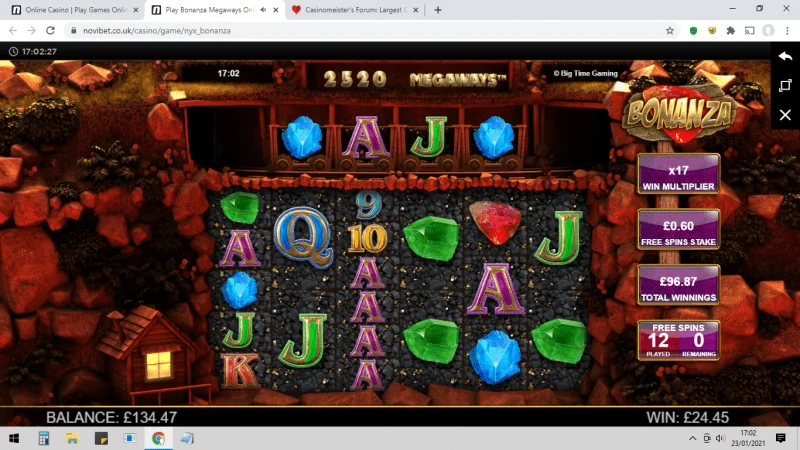Open File Explorer from the taskbar
The height and width of the screenshot is (450, 800).
tap(72, 438)
